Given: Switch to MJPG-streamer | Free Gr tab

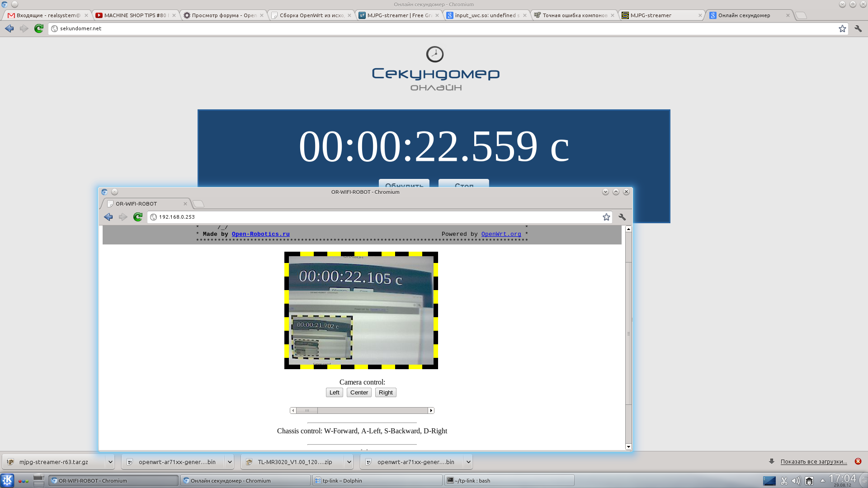Looking at the screenshot, I should click(399, 15).
